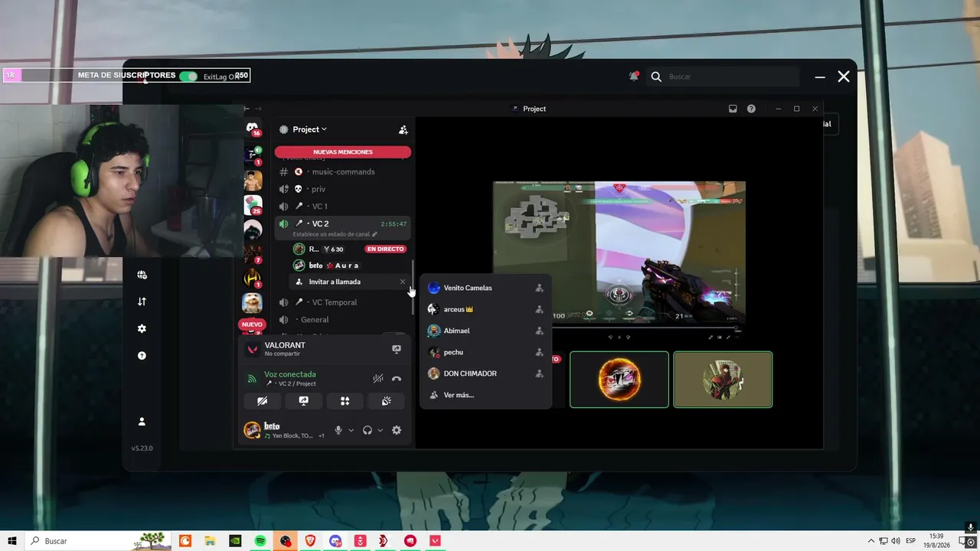Click the VALORANT stream screen icon
Screen dimensions: 980x551
[x=397, y=349]
